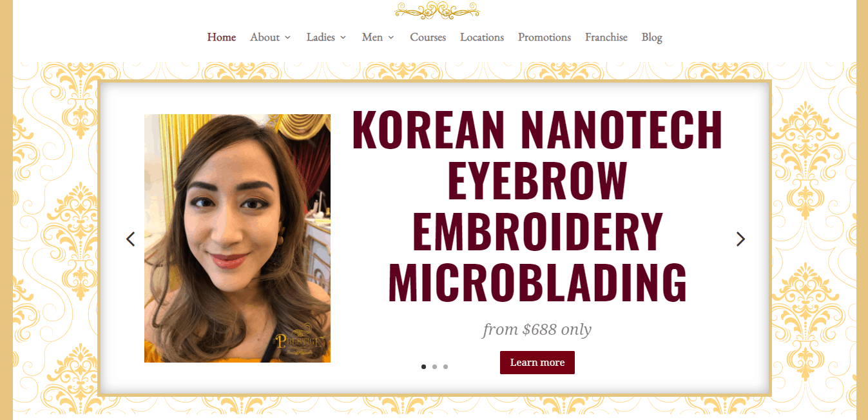Screen dimensions: 868x420
Task: Go to the previous slide arrow
Action: pyautogui.click(x=131, y=239)
